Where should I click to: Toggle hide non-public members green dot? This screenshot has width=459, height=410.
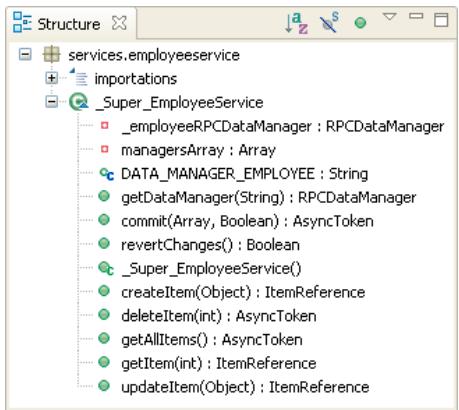tap(360, 23)
